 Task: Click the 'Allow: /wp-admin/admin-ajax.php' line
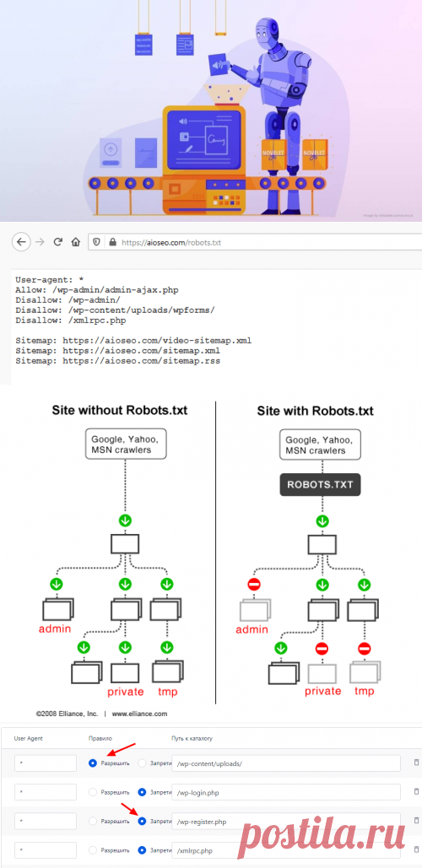(97, 289)
